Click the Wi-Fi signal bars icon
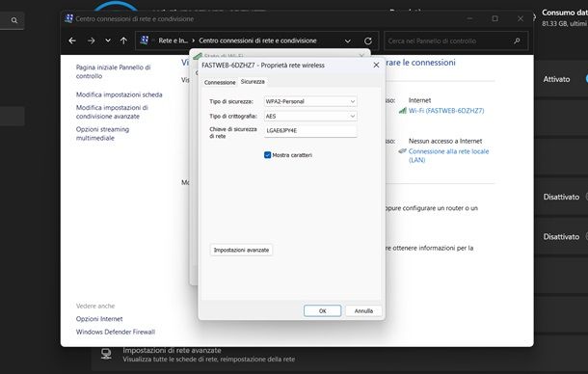 point(402,111)
